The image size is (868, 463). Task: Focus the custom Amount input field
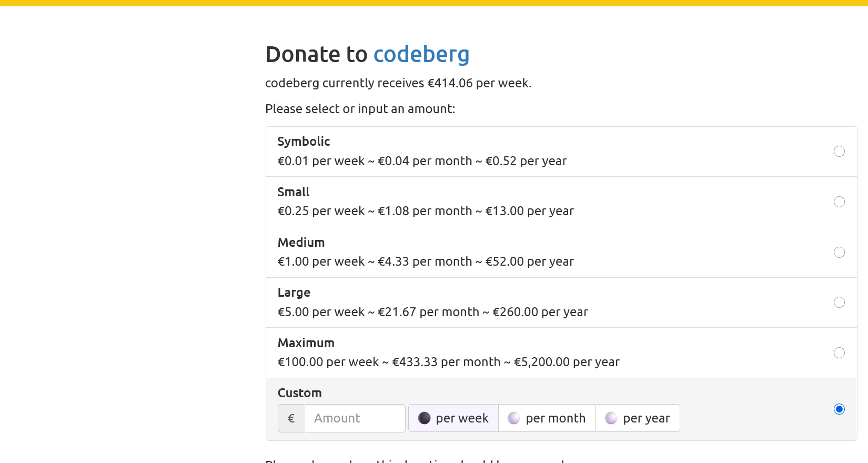(x=355, y=418)
